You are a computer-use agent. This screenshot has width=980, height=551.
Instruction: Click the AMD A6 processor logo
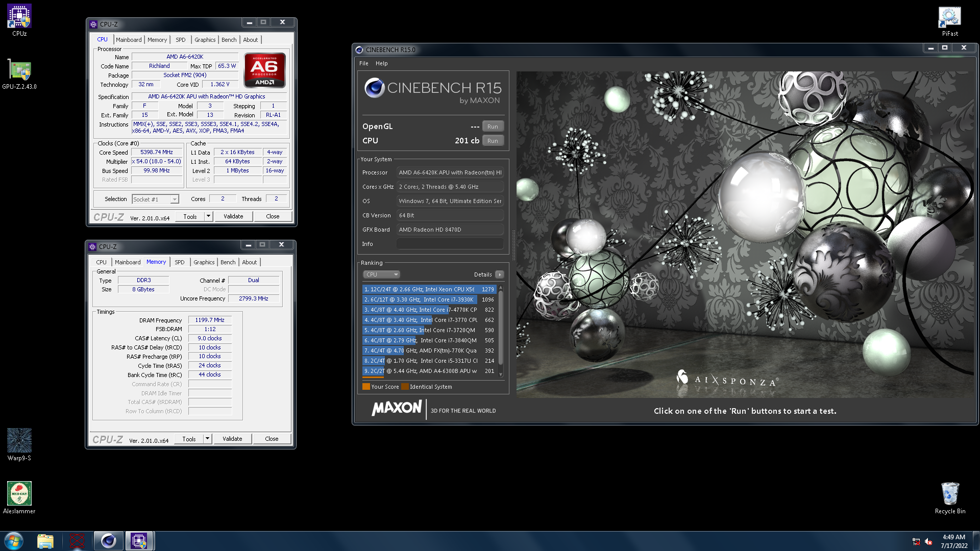[264, 70]
